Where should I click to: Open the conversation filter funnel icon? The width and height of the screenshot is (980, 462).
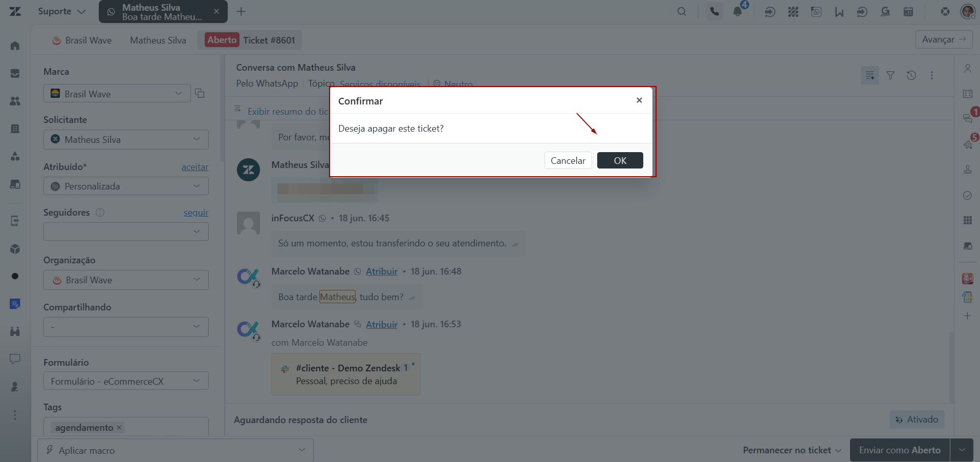pyautogui.click(x=890, y=75)
